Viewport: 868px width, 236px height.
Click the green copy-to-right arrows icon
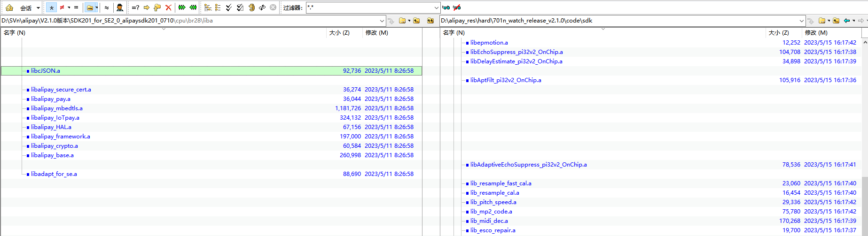pyautogui.click(x=182, y=8)
